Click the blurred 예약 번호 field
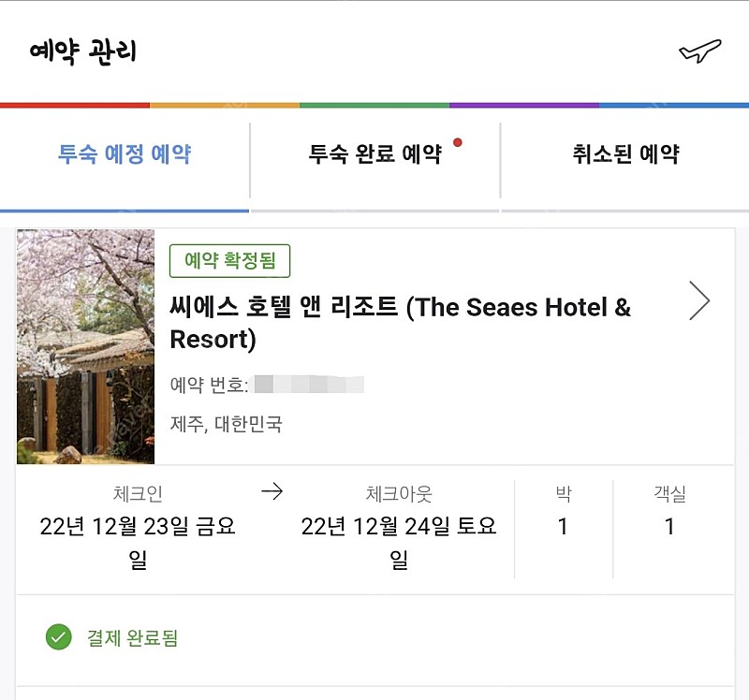Screen dimensions: 749x700 (309, 385)
